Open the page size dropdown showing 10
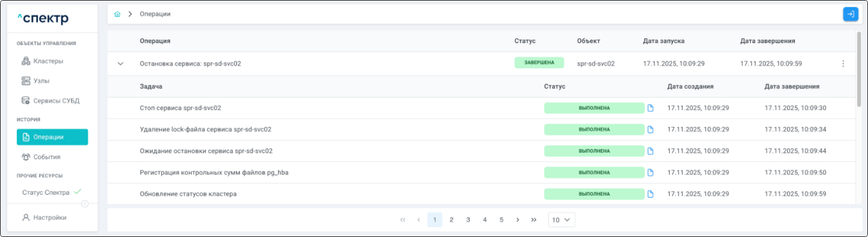The width and height of the screenshot is (868, 237). (561, 220)
